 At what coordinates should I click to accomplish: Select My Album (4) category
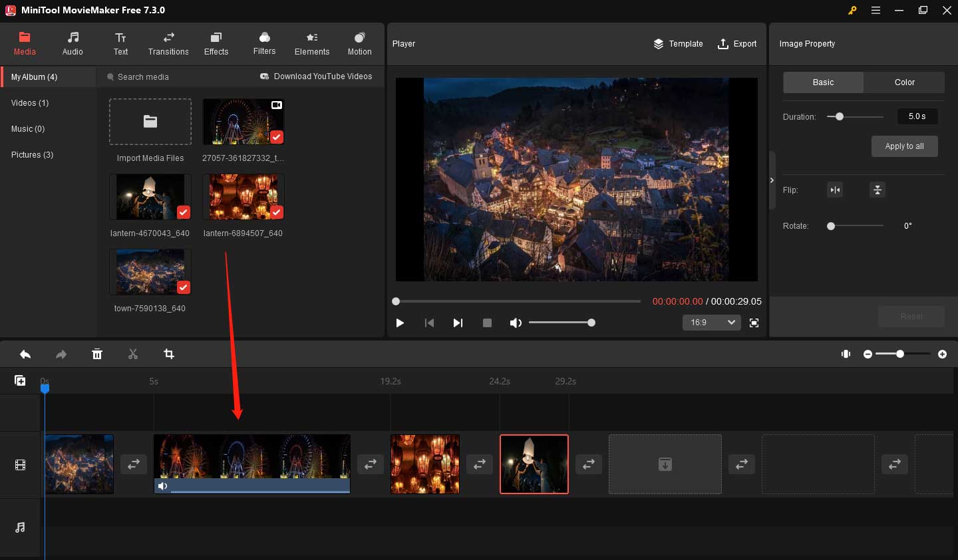[x=48, y=77]
